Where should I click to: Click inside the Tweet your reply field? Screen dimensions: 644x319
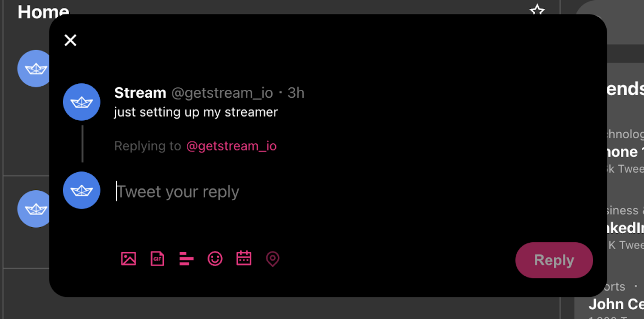pyautogui.click(x=177, y=191)
